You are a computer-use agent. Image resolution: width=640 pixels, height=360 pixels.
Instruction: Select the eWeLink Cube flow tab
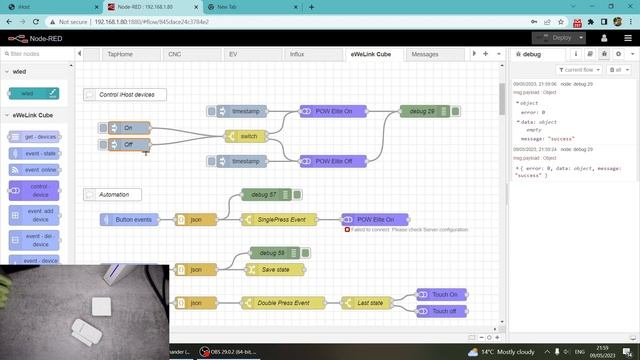(x=374, y=54)
